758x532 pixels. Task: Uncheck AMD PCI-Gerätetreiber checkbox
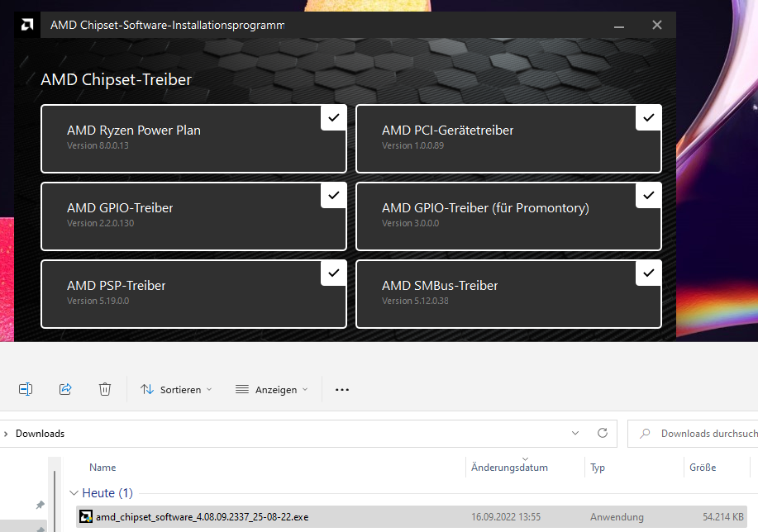point(648,117)
